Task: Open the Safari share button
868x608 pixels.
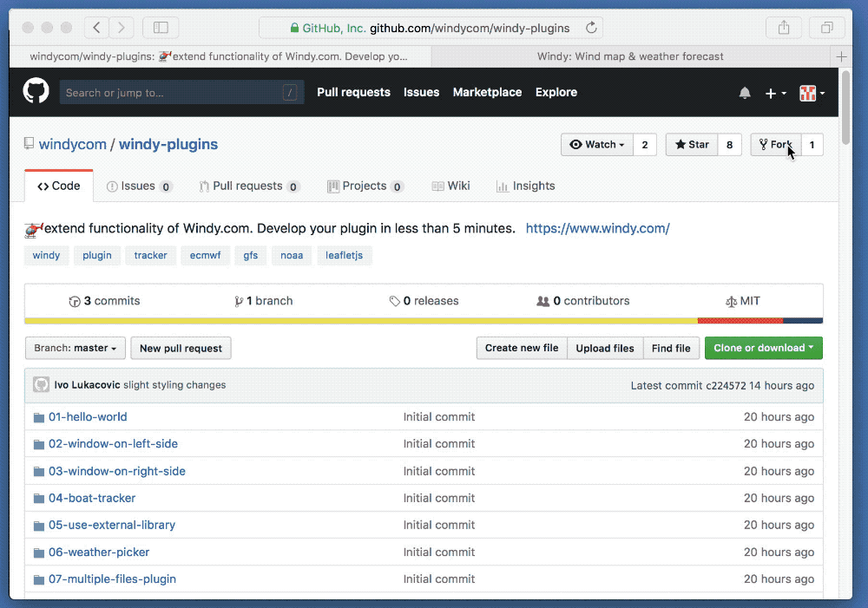Action: (x=784, y=28)
